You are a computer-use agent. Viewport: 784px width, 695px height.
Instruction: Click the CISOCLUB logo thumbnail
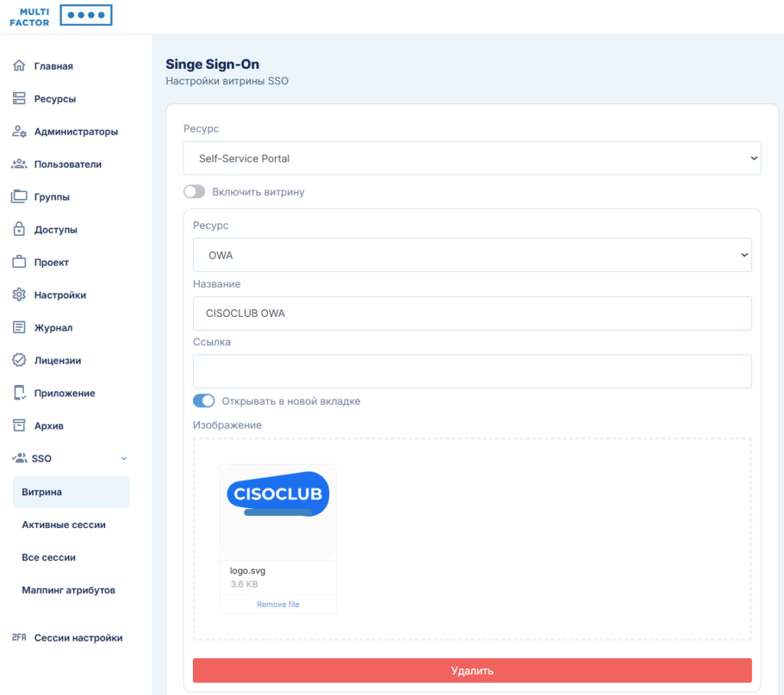tap(278, 494)
